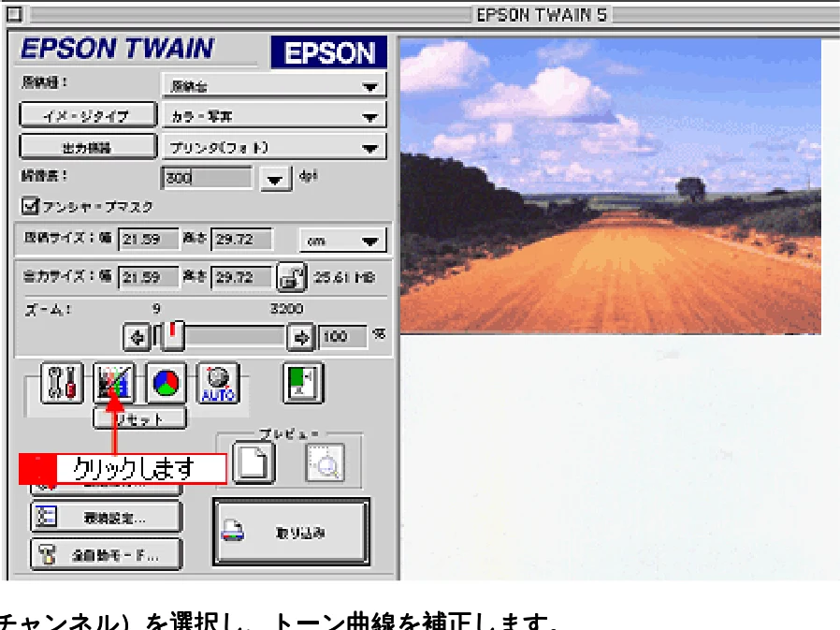The width and height of the screenshot is (840, 630).
Task: Click the auto locate green frame icon
Action: point(304,383)
